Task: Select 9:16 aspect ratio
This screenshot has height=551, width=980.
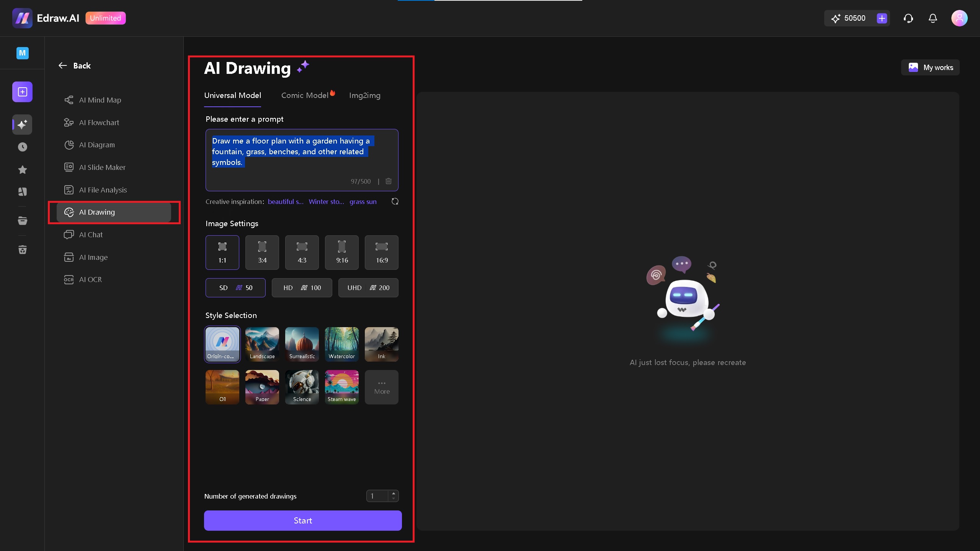Action: [x=341, y=253]
